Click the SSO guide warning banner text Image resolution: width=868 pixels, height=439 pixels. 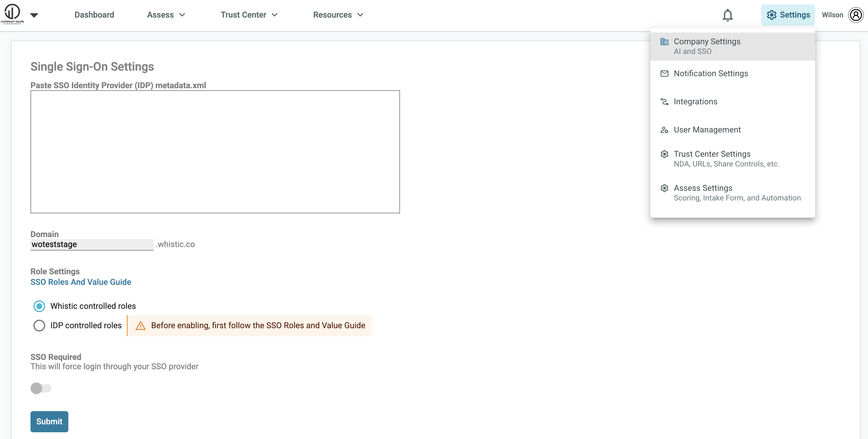click(x=258, y=326)
